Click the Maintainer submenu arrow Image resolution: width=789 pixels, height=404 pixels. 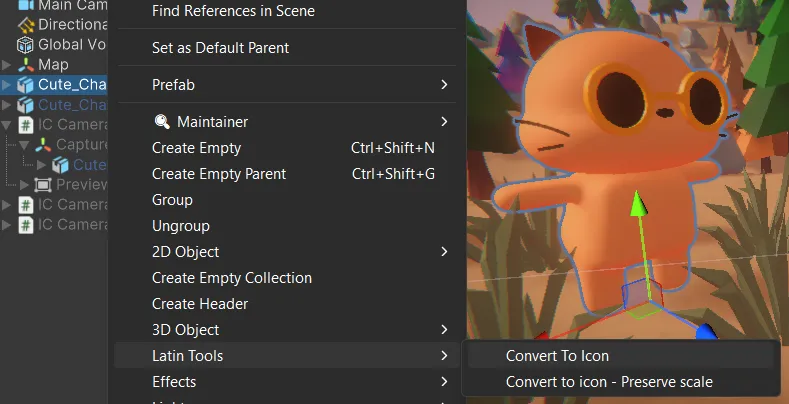point(444,122)
